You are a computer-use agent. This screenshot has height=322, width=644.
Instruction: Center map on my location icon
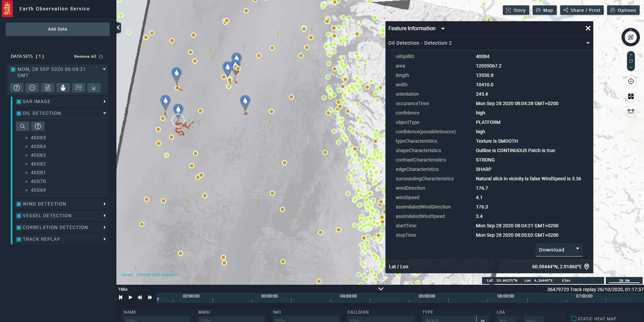(631, 82)
